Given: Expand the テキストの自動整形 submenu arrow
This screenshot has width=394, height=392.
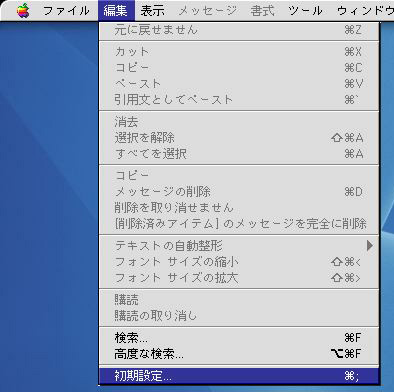Looking at the screenshot, I should pos(369,246).
